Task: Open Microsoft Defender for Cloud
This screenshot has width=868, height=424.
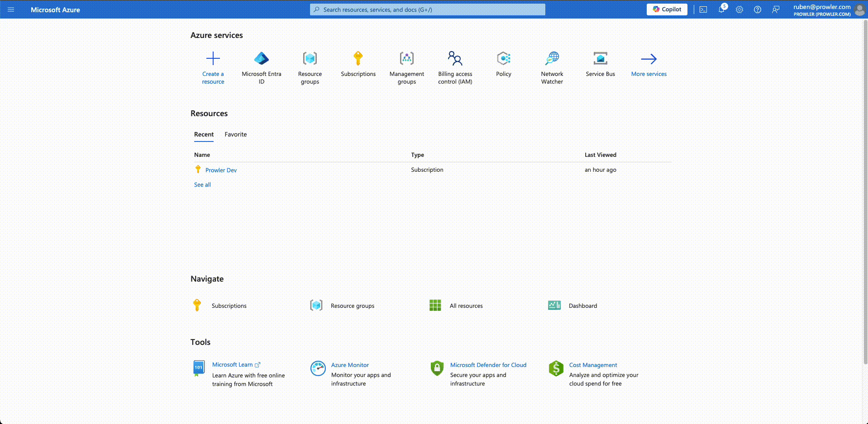Action: [x=488, y=365]
